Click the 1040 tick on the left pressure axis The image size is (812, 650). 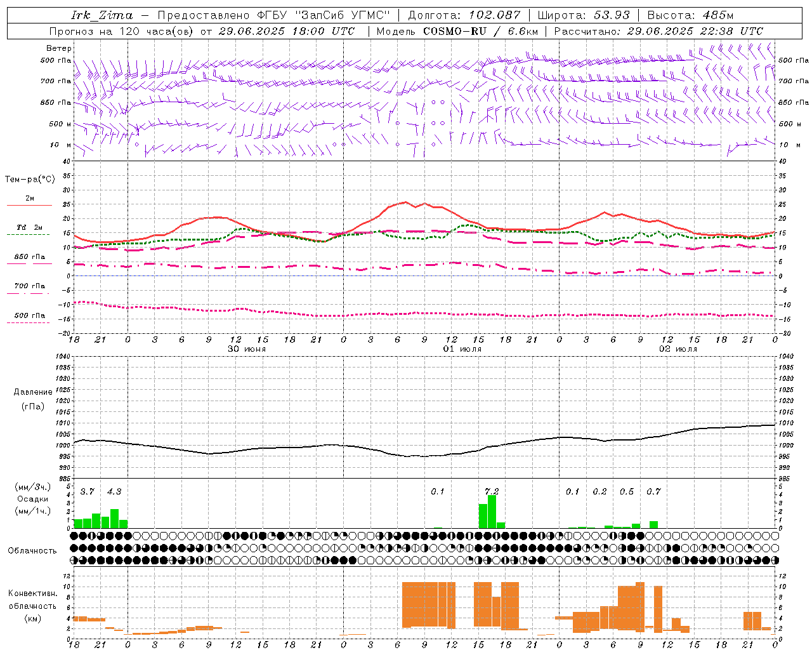62,357
